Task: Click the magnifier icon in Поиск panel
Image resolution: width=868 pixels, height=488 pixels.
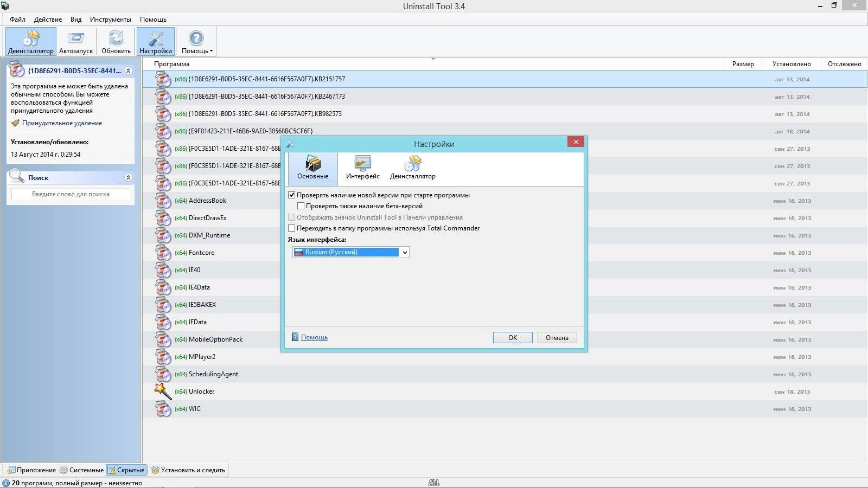Action: pos(17,176)
